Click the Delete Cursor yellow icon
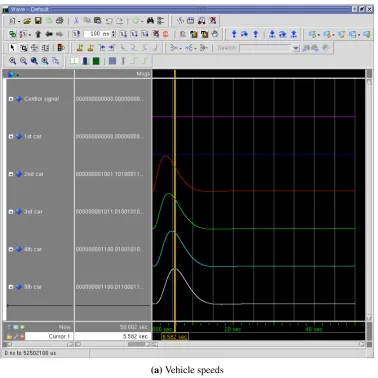Image resolution: width=378 pixels, height=378 pixels. click(90, 48)
